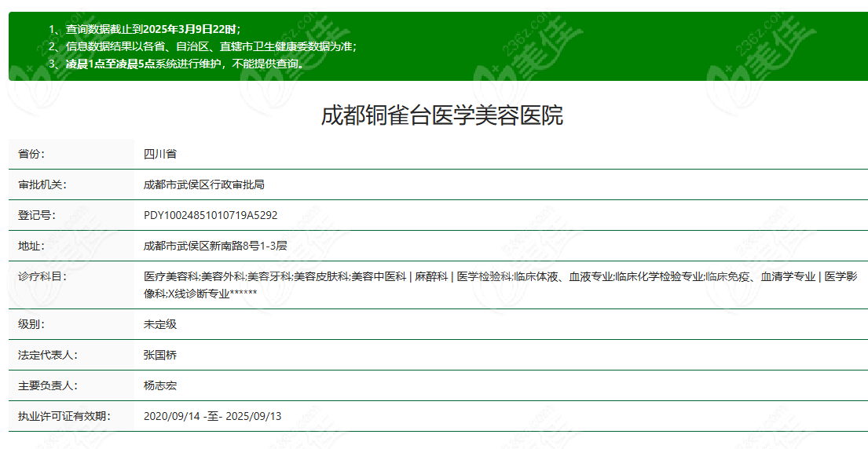This screenshot has width=868, height=449.
Task: Select registration number PDY10024851010719A5292
Action: [x=211, y=215]
